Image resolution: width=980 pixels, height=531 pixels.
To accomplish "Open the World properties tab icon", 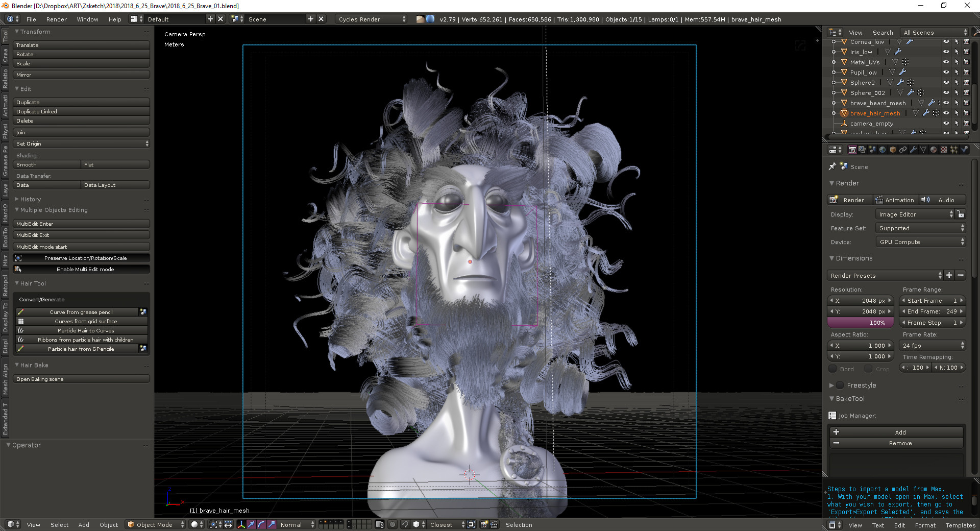I will pos(883,150).
